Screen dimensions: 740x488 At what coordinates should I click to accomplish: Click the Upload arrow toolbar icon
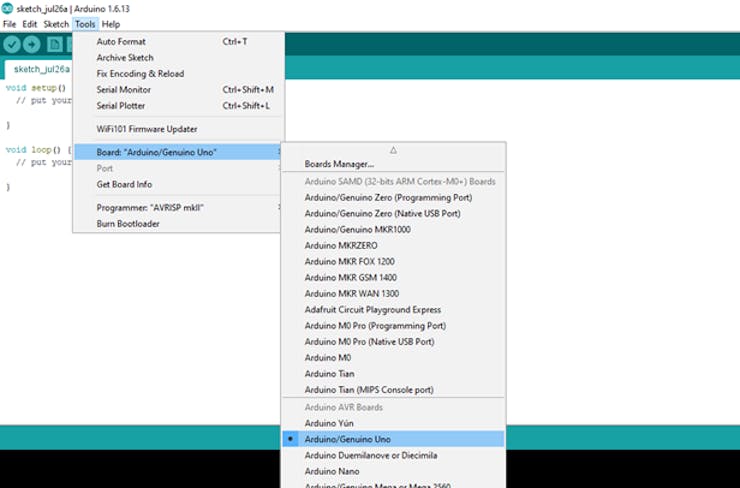[32, 45]
